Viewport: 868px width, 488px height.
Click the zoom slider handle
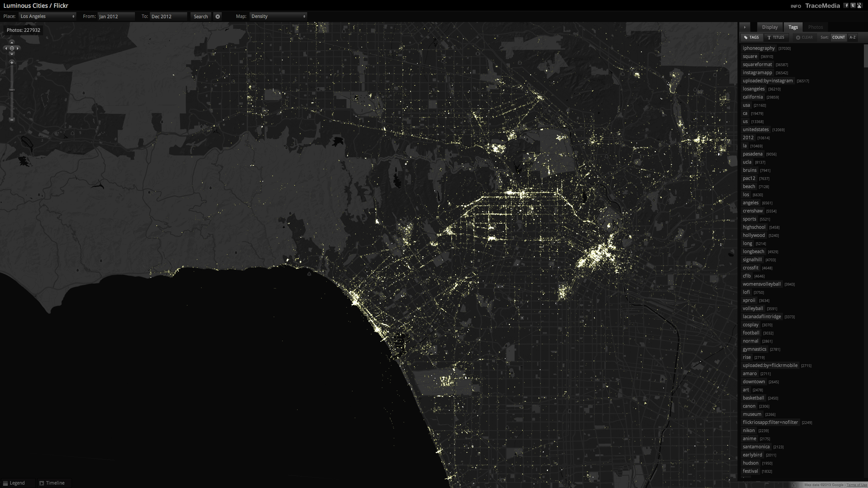click(12, 90)
